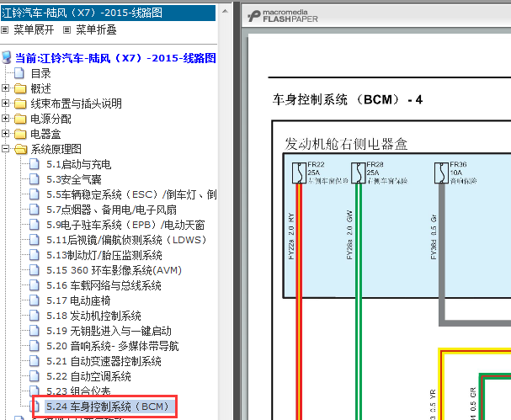Open 5.17 电动座椅 diagram

click(x=78, y=300)
